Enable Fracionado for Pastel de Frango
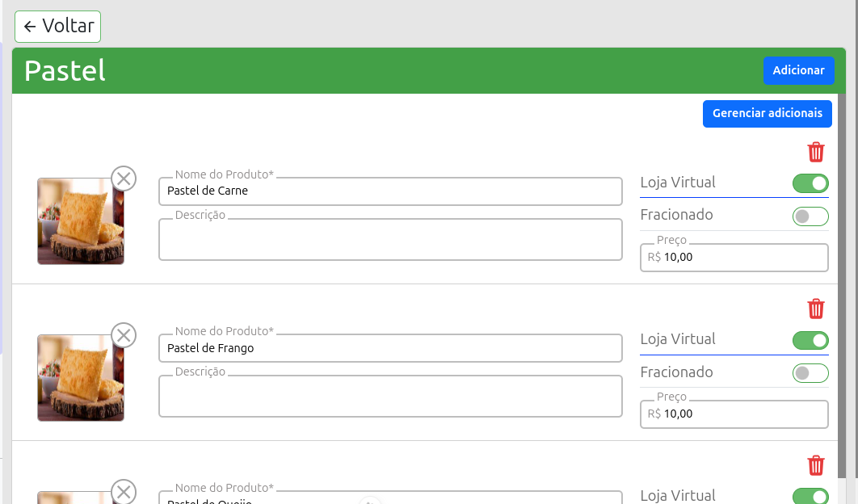 tap(810, 373)
